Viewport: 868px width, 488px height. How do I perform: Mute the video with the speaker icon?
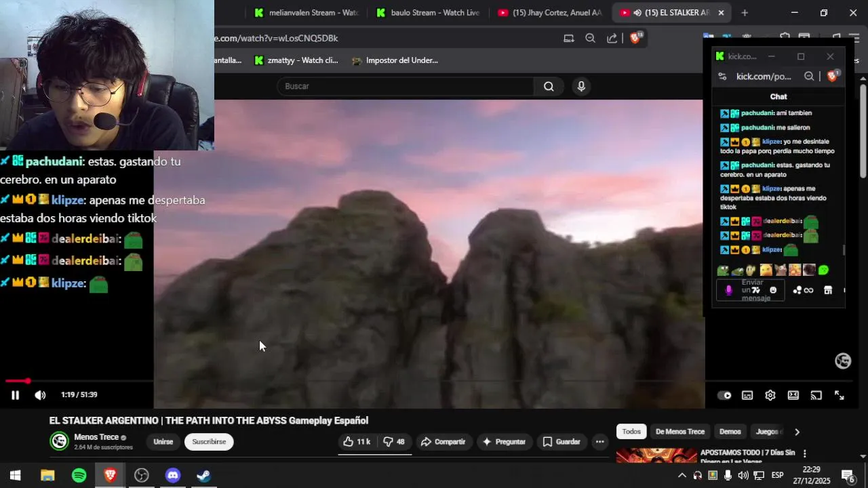(x=40, y=395)
